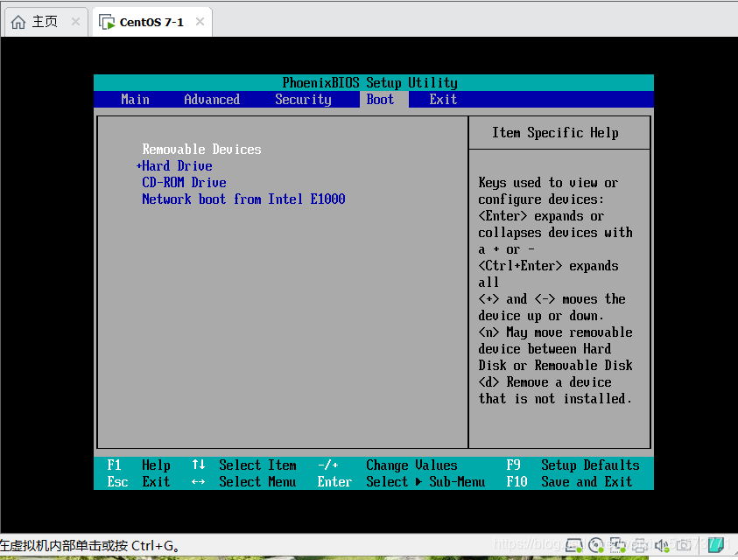Screen dimensions: 738x560
Task: Close the CentOS 7-1 tab
Action: [200, 21]
